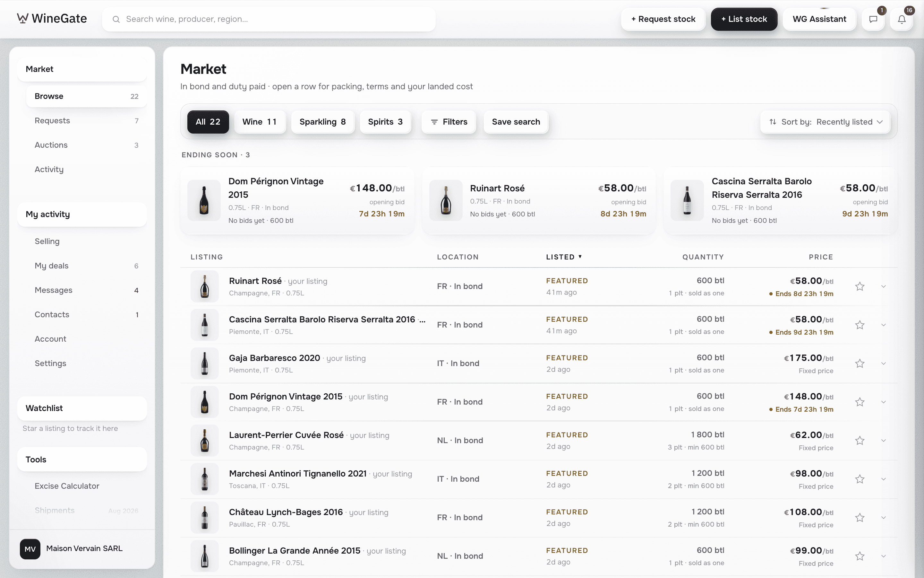The image size is (924, 578).
Task: Click the 'Maison Vervain SARL' account name
Action: click(84, 548)
